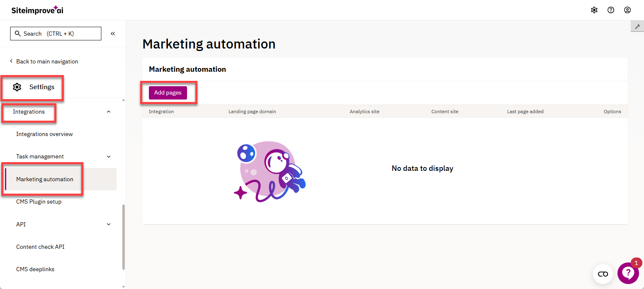Collapse the sidebar with the double chevron
The height and width of the screenshot is (289, 644).
pos(112,33)
